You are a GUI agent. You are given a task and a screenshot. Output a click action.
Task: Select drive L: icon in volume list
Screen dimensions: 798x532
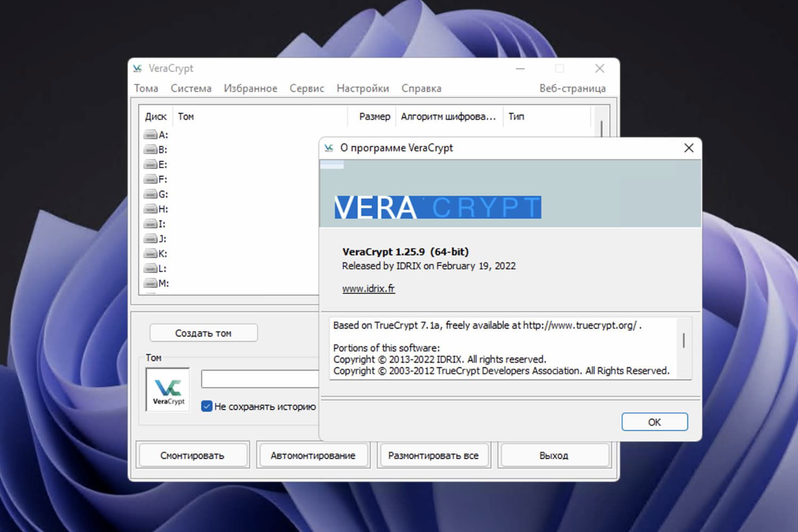click(151, 269)
